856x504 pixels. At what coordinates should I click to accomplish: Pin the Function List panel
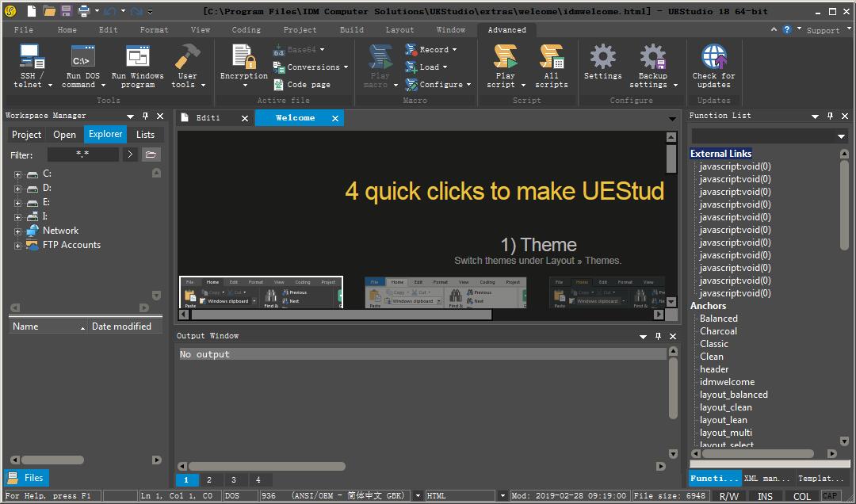coord(831,116)
